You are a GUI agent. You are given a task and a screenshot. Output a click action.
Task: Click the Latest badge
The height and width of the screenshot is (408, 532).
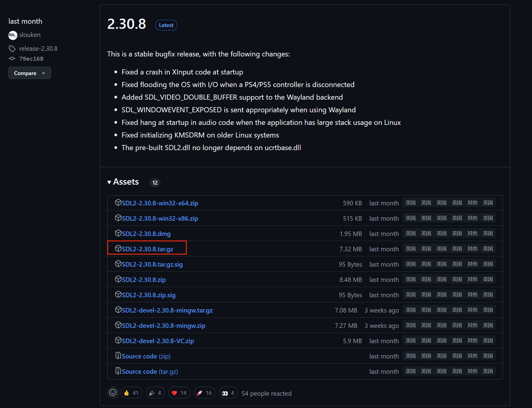[166, 25]
